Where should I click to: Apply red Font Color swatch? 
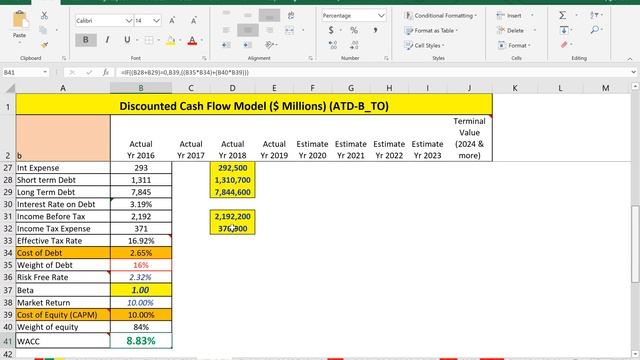click(x=192, y=40)
